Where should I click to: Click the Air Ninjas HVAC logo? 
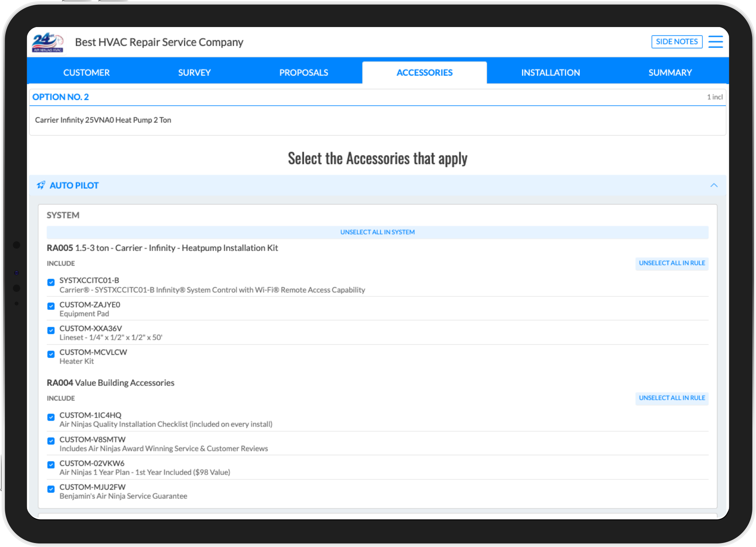pyautogui.click(x=48, y=42)
